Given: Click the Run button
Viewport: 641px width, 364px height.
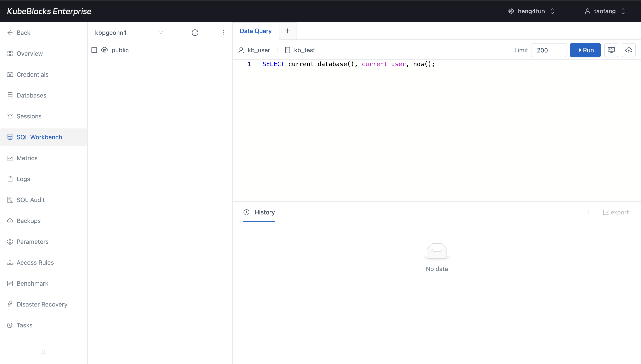Looking at the screenshot, I should 585,50.
